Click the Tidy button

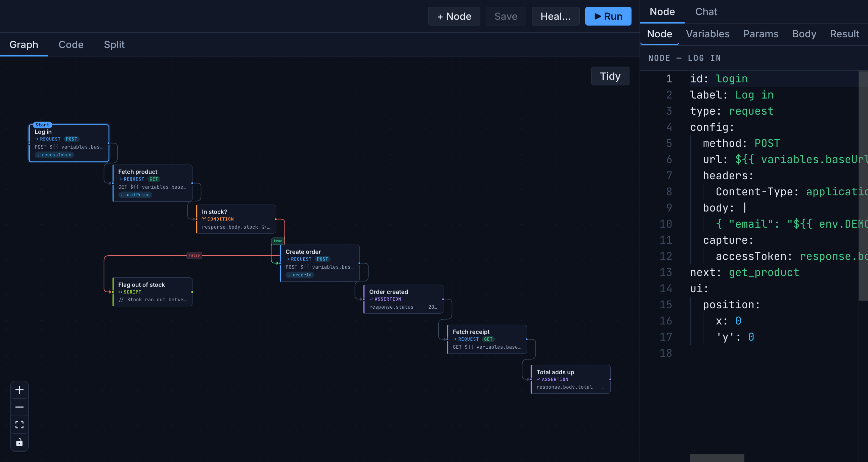[610, 76]
